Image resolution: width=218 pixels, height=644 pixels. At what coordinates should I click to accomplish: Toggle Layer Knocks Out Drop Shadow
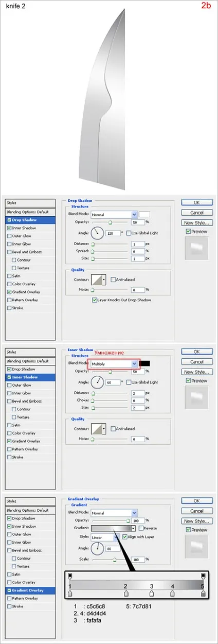tap(94, 300)
